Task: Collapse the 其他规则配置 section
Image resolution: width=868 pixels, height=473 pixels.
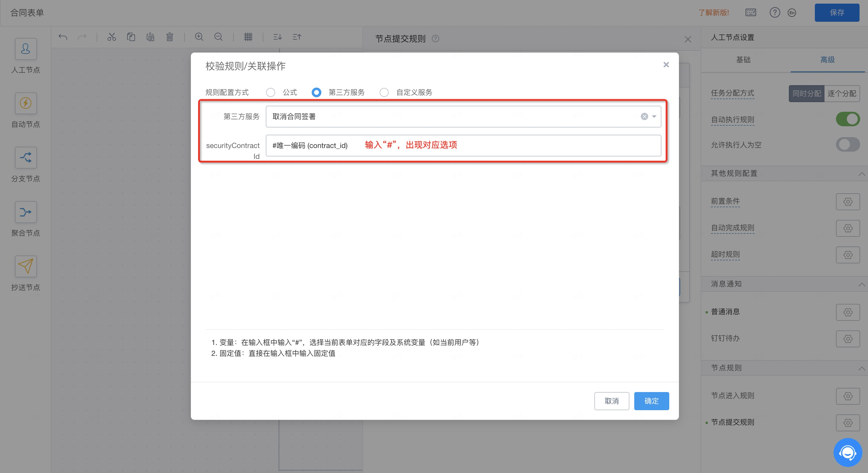Action: point(861,173)
